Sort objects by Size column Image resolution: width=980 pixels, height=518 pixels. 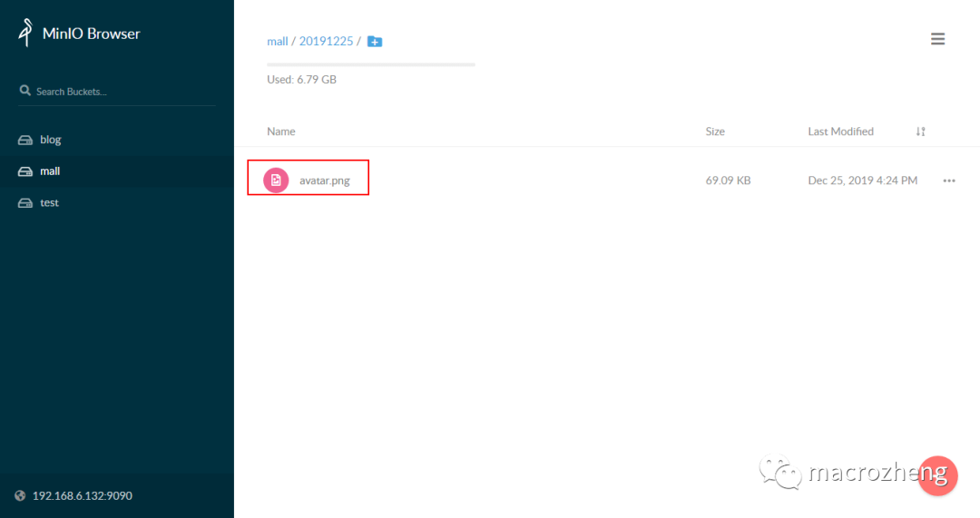point(715,132)
